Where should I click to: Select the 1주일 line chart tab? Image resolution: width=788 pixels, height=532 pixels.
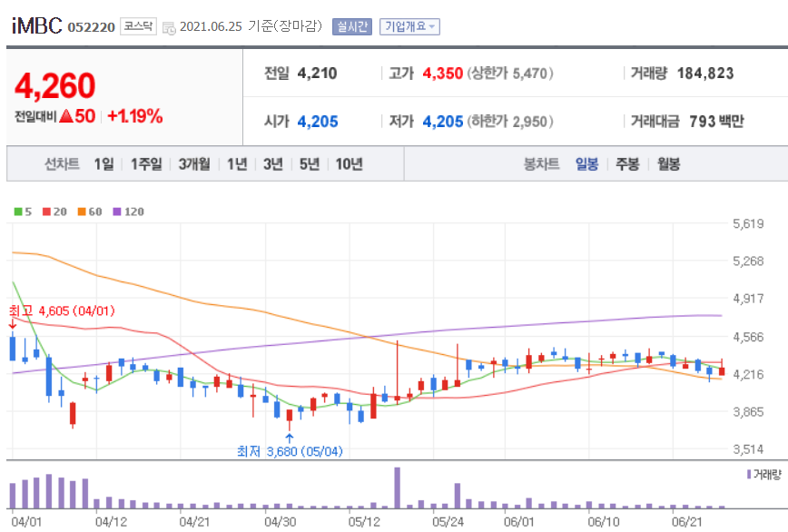tap(146, 163)
